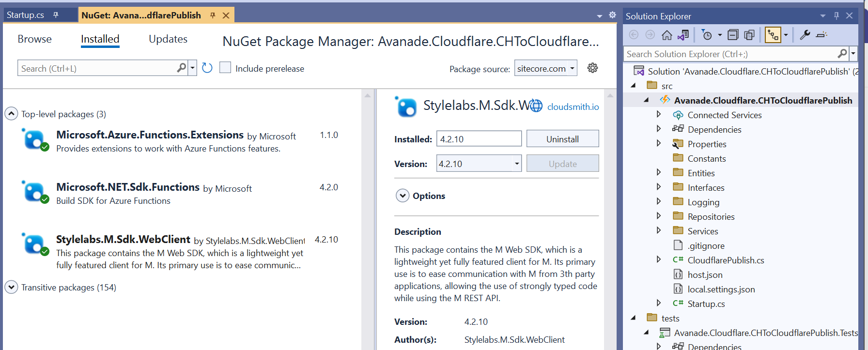Viewport: 868px width, 350px height.
Task: Click Show All Files icon
Action: click(x=749, y=35)
